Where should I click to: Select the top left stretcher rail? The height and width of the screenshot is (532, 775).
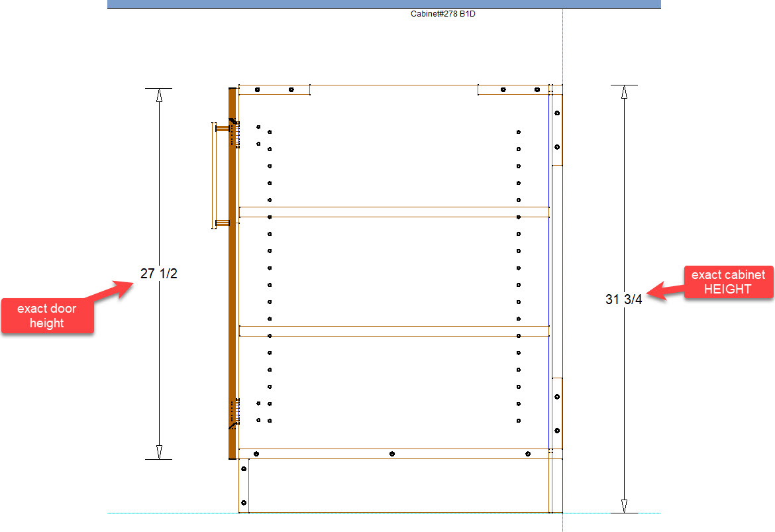(274, 89)
